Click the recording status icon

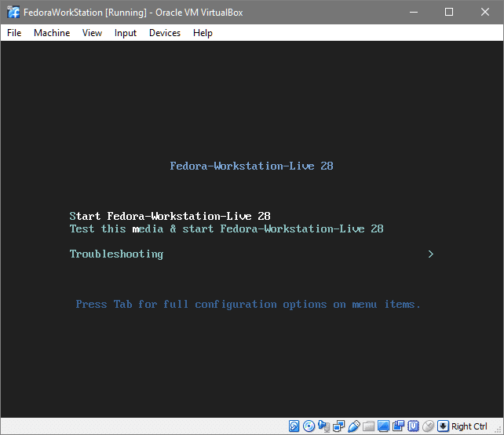click(x=398, y=426)
